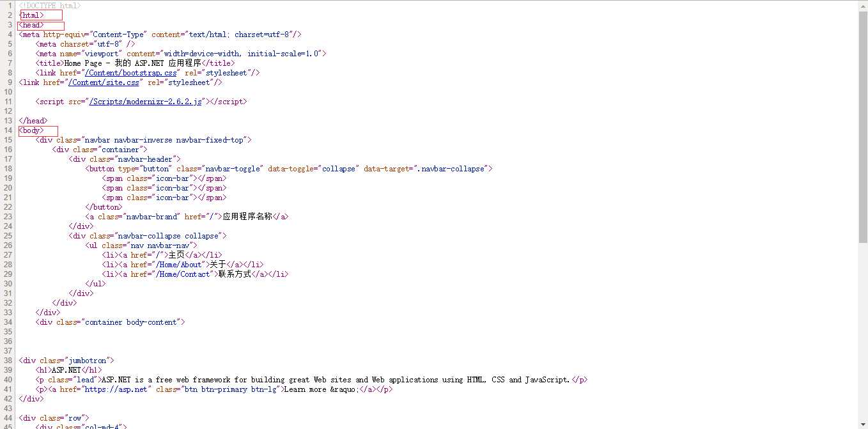Click the div class="navbar-header" line
This screenshot has width=868, height=429.
tap(125, 159)
